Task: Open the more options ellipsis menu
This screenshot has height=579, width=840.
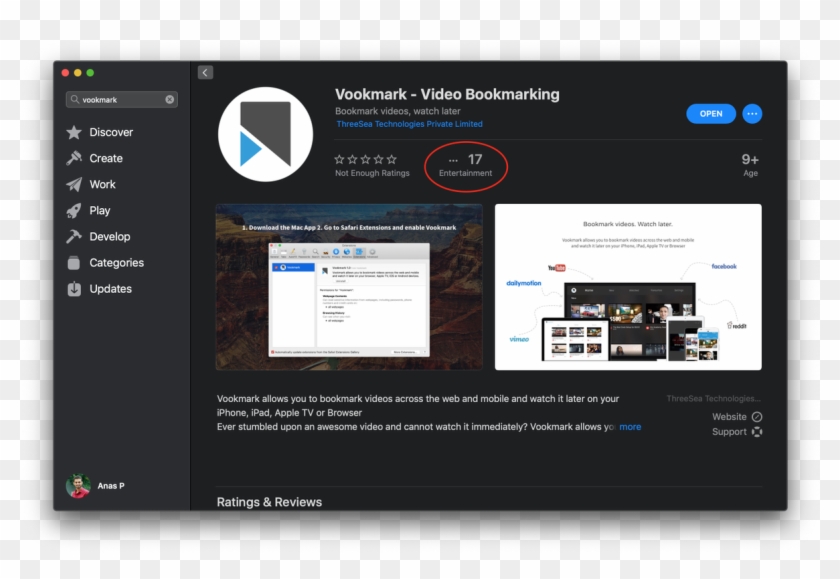Action: [752, 114]
